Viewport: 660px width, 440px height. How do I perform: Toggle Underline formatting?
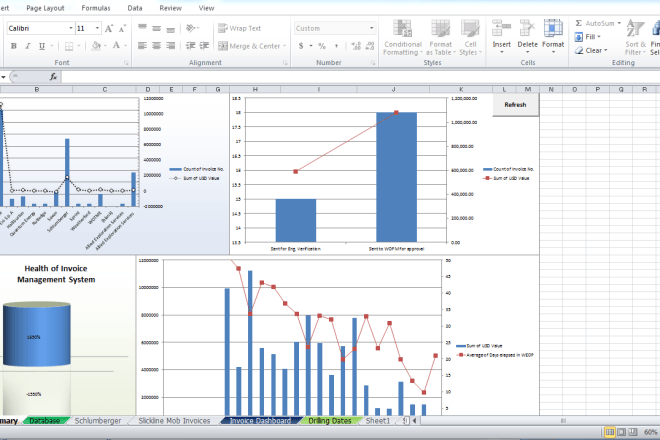(42, 46)
